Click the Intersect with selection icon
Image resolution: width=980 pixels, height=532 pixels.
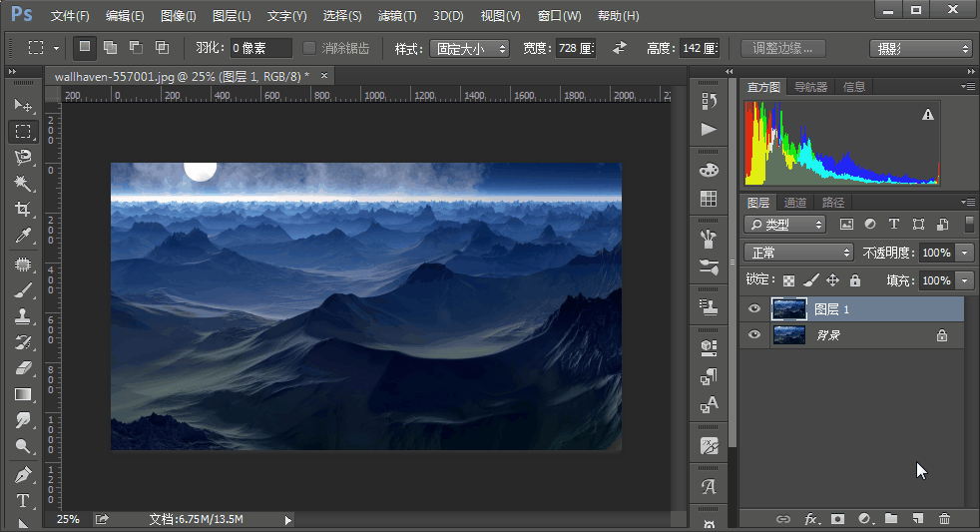[162, 48]
